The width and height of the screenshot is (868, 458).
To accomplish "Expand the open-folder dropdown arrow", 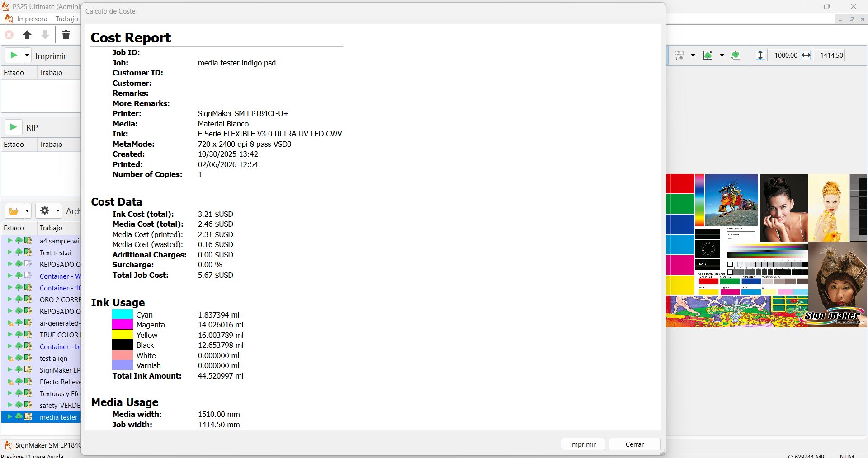I will tap(27, 211).
